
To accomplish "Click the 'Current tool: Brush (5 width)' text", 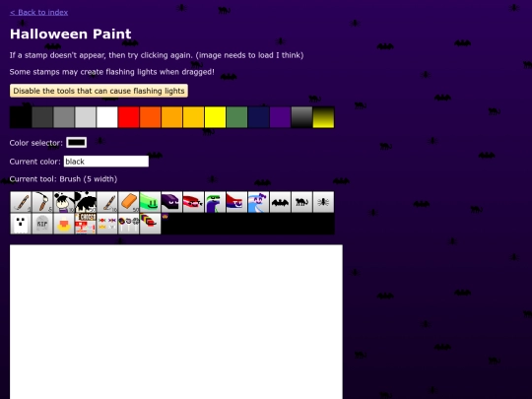I will tap(63, 178).
